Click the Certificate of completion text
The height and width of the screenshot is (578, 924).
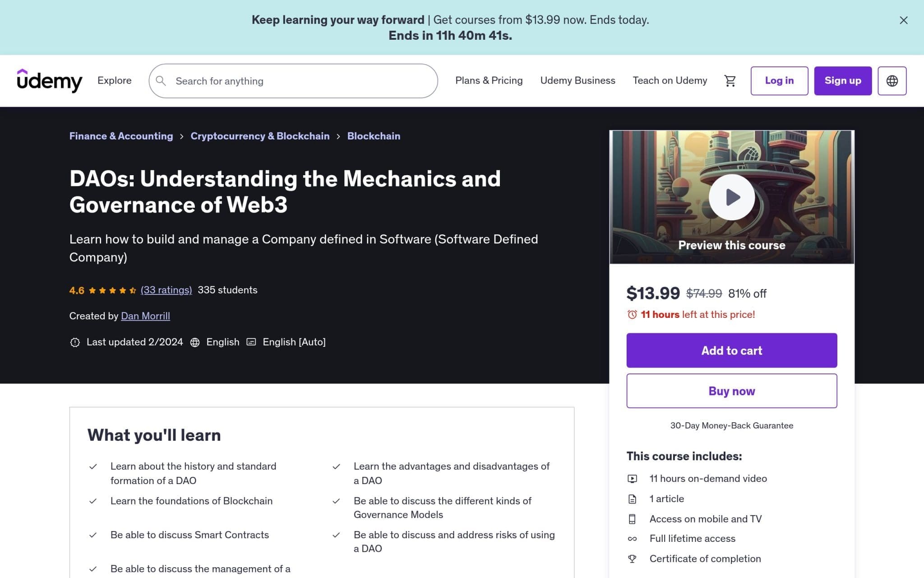(705, 559)
